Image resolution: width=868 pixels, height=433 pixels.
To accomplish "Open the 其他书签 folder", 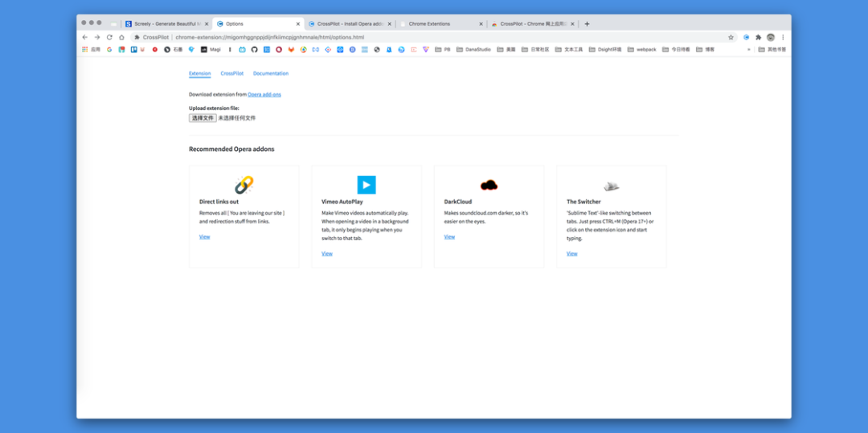I will click(x=772, y=49).
